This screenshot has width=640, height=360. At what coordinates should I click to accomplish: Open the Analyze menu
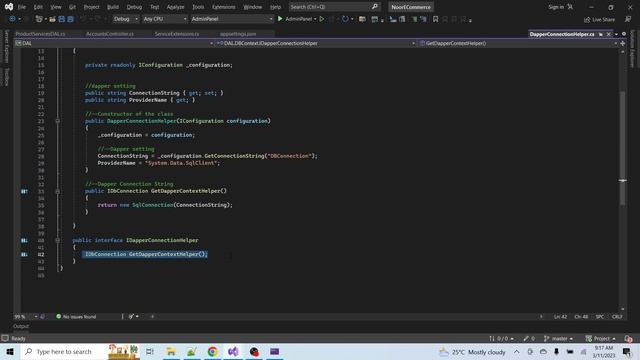tap(176, 7)
